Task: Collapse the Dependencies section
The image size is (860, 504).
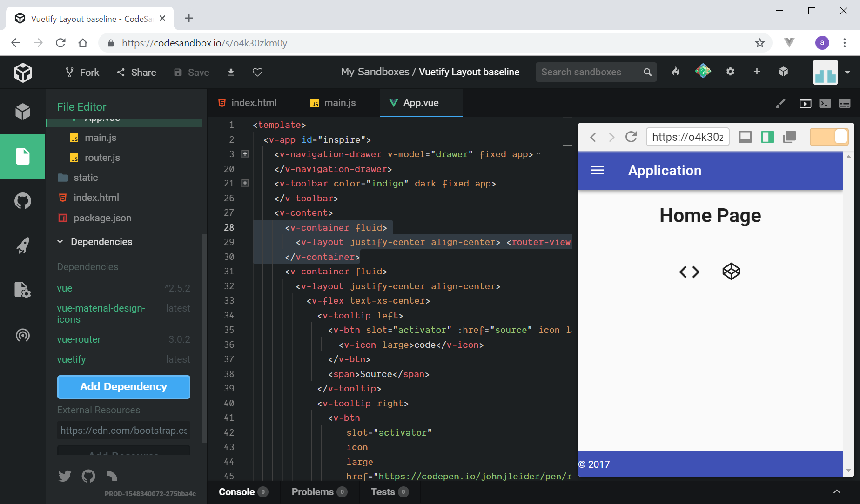Action: tap(60, 242)
